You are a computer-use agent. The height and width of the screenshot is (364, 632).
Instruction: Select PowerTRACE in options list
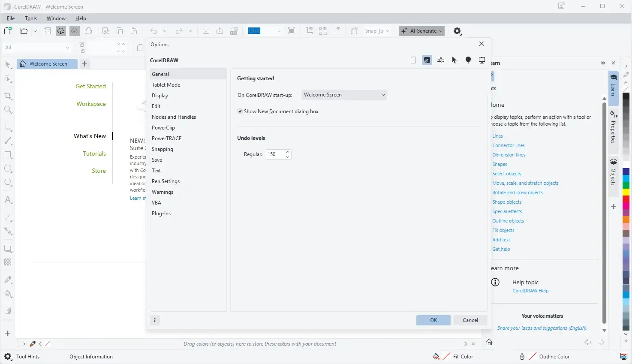(x=188, y=138)
